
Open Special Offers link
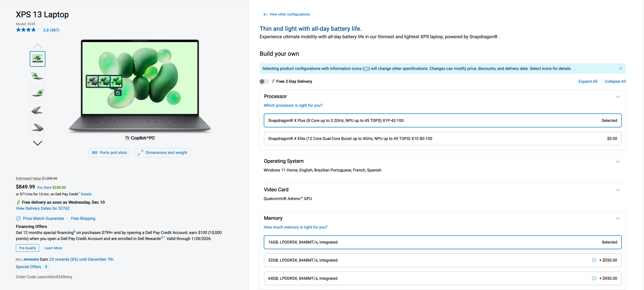pyautogui.click(x=28, y=267)
